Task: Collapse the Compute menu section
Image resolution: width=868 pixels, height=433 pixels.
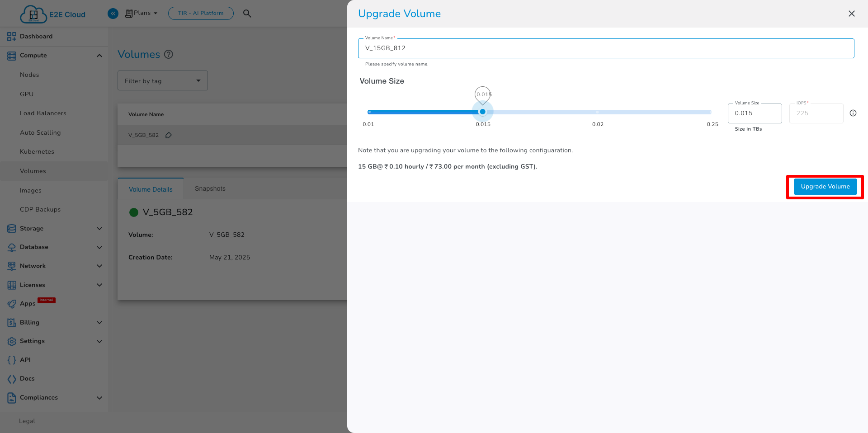Action: coord(99,56)
